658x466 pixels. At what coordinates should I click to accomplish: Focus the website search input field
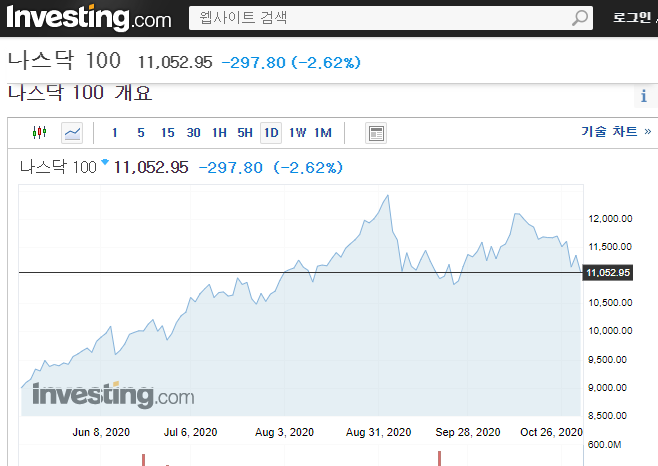tap(391, 18)
